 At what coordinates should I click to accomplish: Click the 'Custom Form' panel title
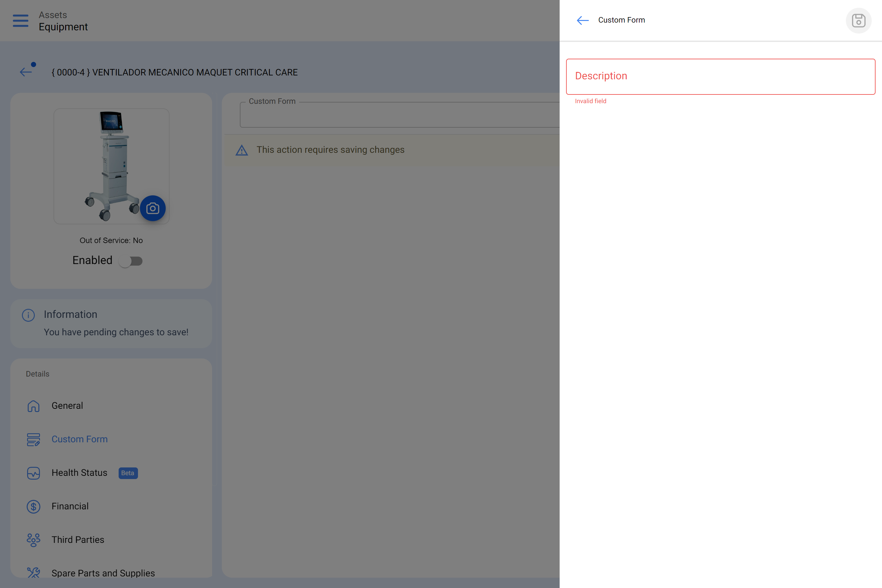pos(622,20)
